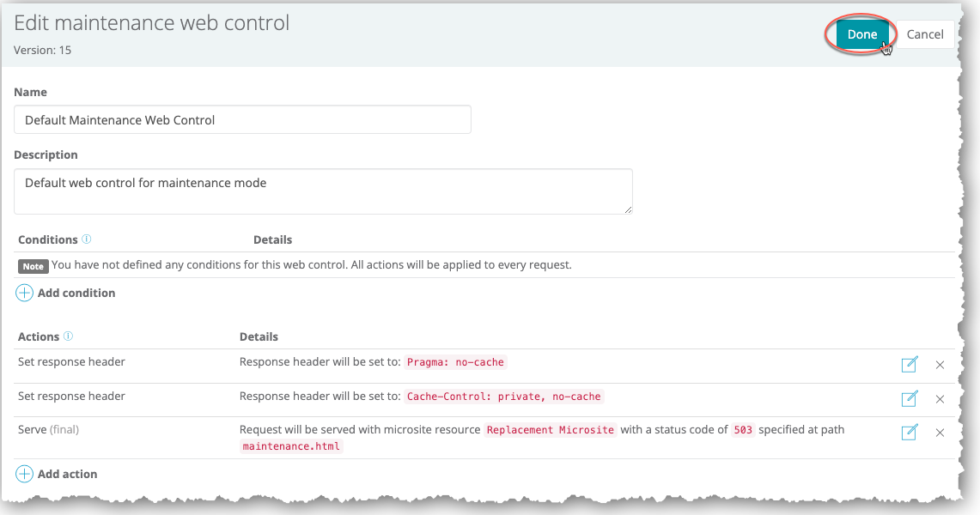This screenshot has height=515, width=980.
Task: Click into the Name text field
Action: tap(242, 120)
